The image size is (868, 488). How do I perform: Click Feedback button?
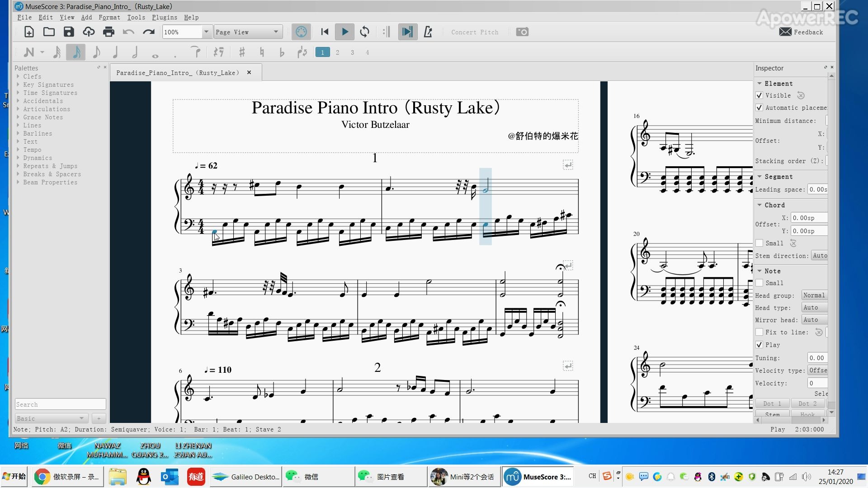click(801, 32)
